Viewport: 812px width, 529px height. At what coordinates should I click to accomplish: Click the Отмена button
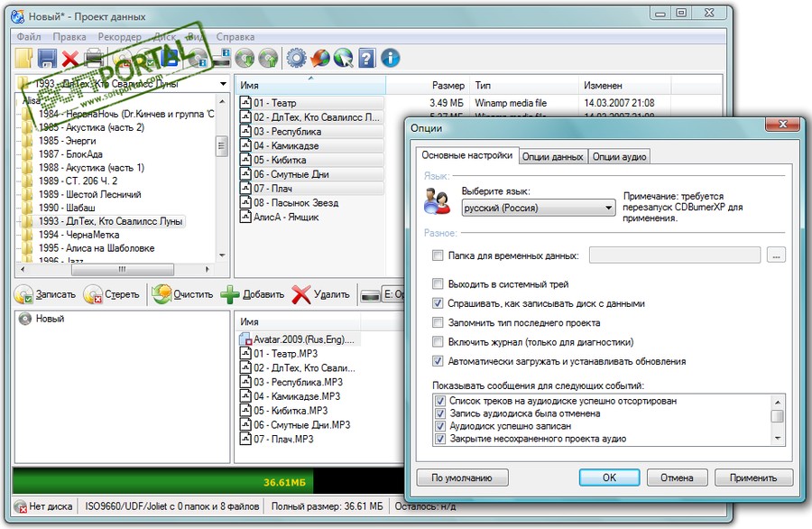pyautogui.click(x=677, y=478)
